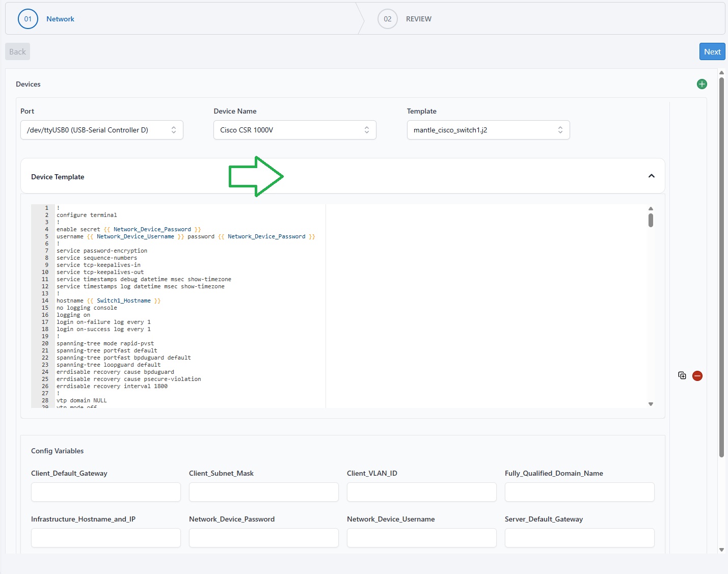The image size is (728, 574).
Task: Click the page vertical scrollbar thumb
Action: coord(721,267)
